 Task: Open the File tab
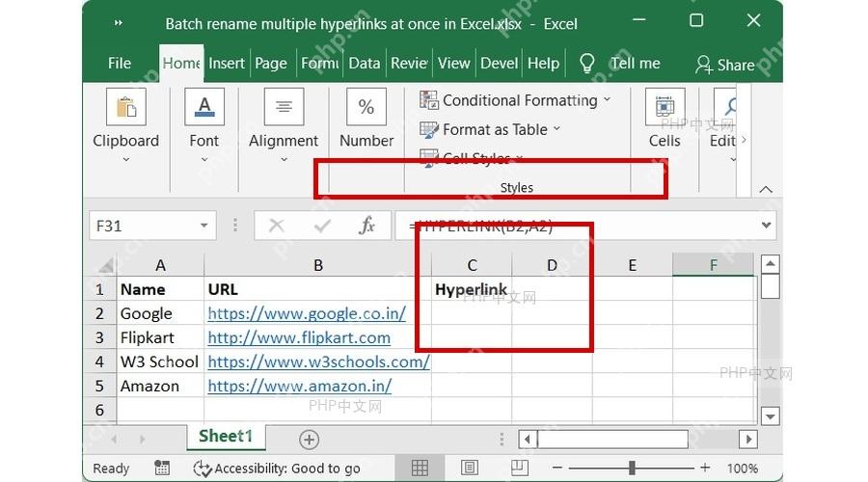[120, 64]
